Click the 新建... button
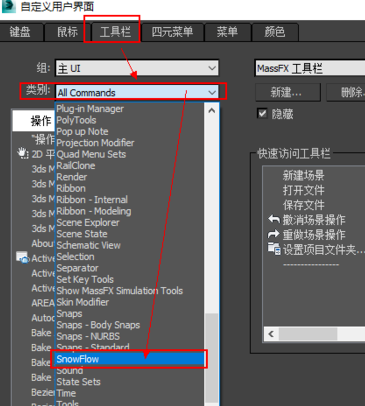 (x=288, y=92)
